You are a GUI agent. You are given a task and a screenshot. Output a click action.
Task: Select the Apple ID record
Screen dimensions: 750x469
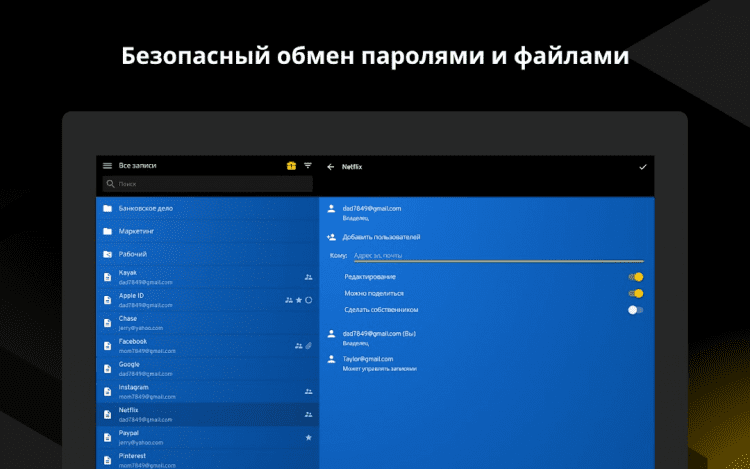(208, 300)
